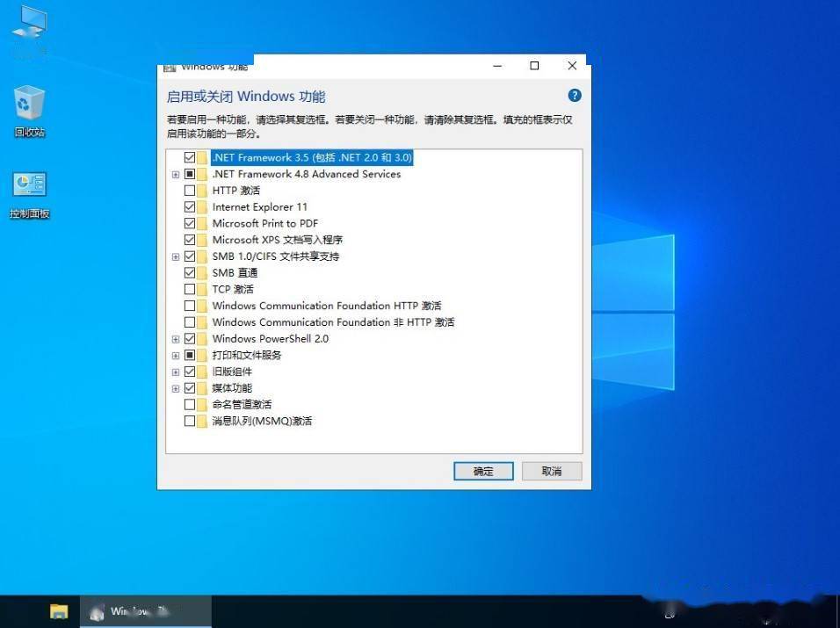Click 取消 to dismiss the dialog
Screen dimensions: 840x628
pyautogui.click(x=551, y=471)
